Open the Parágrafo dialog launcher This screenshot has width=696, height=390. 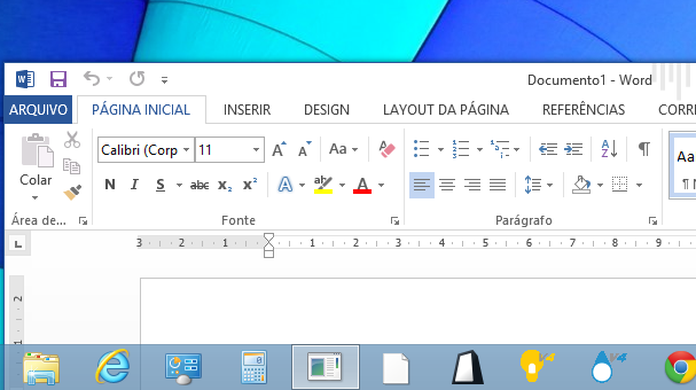click(652, 221)
